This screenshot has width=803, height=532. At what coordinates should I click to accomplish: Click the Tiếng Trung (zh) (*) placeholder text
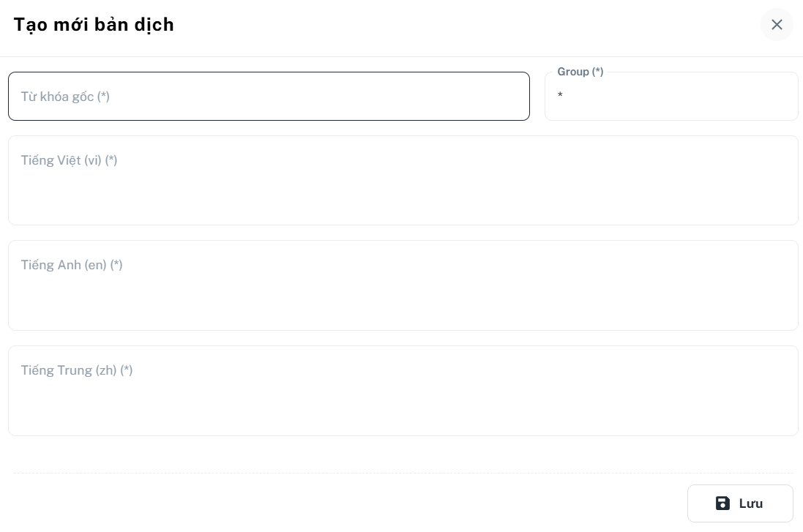point(77,370)
